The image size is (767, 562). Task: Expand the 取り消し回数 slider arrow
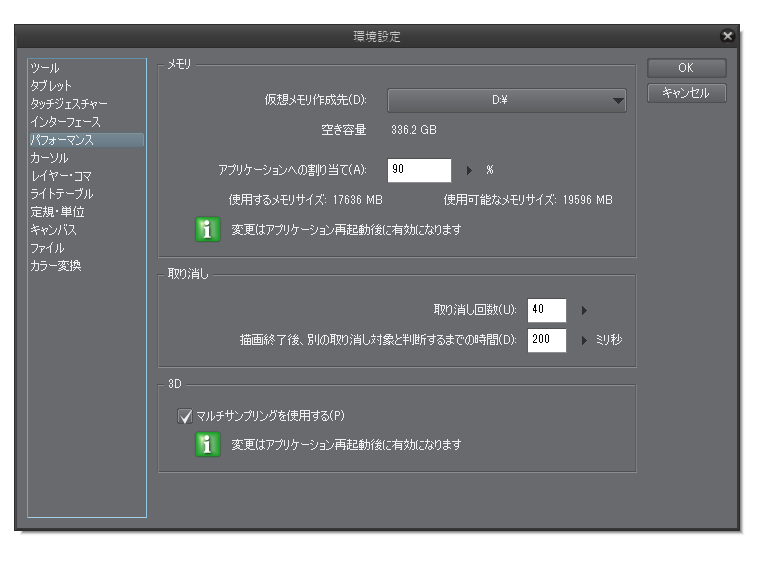(x=585, y=311)
